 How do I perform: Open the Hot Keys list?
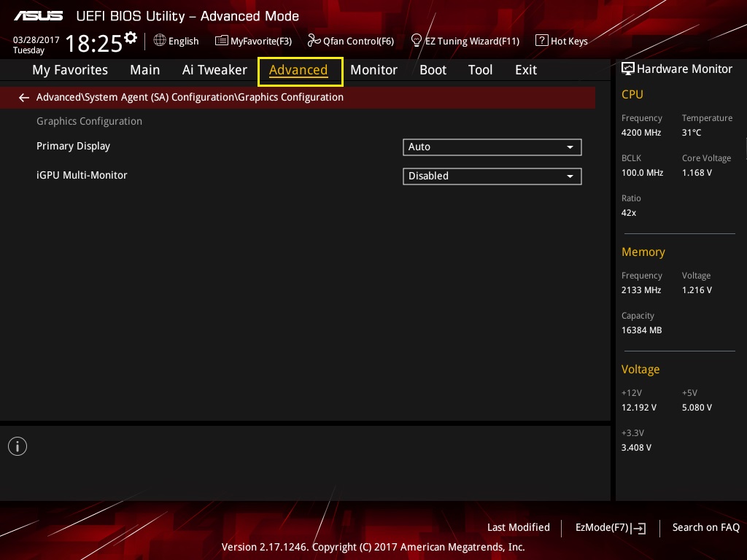[x=562, y=41]
